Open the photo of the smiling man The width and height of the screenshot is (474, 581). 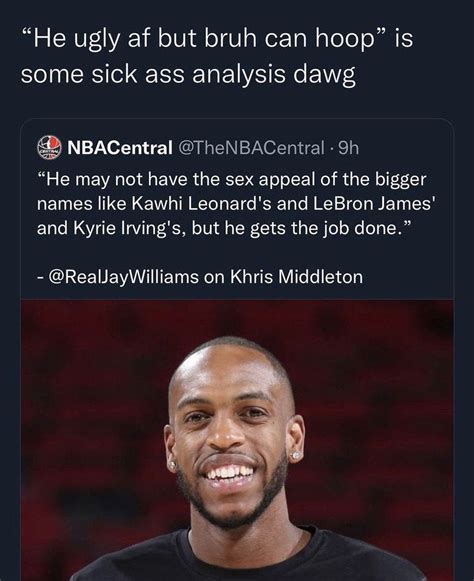[x=237, y=440]
